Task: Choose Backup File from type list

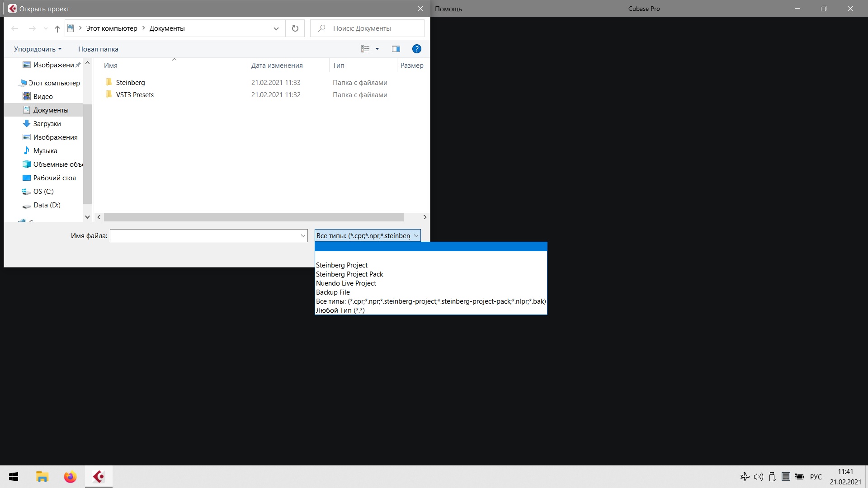Action: pyautogui.click(x=333, y=292)
